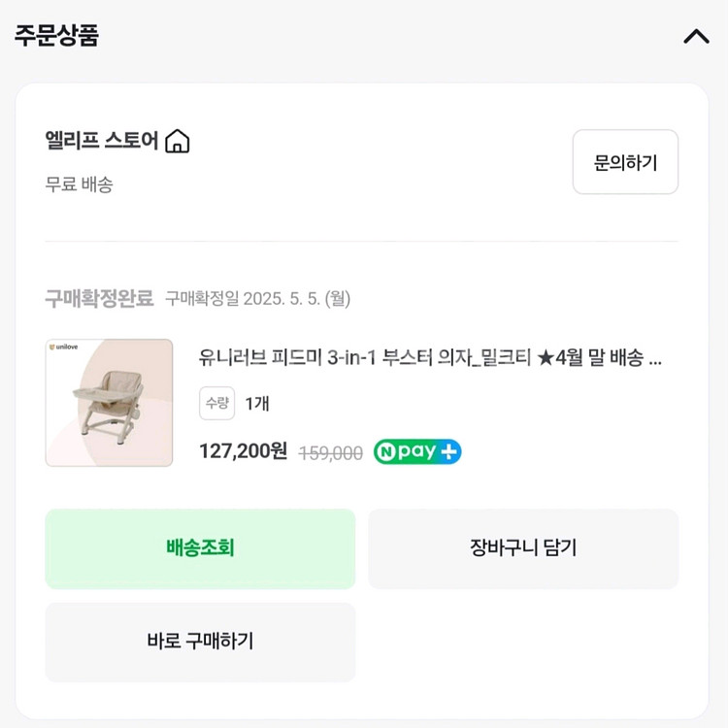
Task: Open the 유니러브 피드미 3-in-1 product title
Action: click(419, 358)
